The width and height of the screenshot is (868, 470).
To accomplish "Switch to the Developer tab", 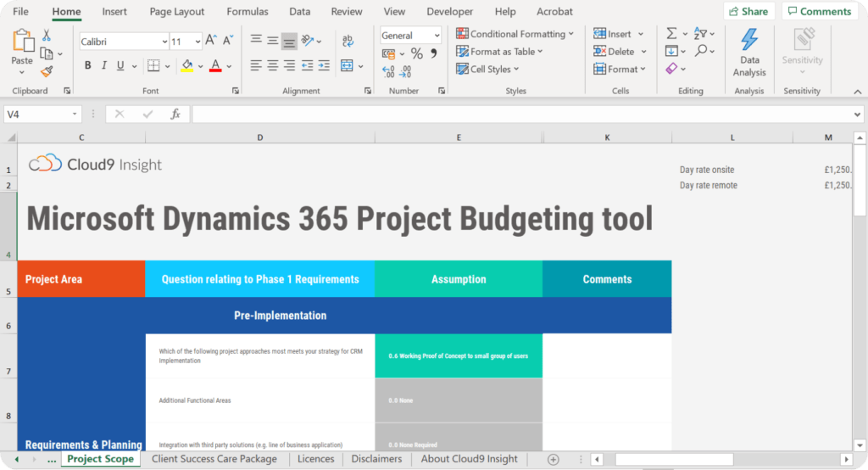I will [449, 12].
